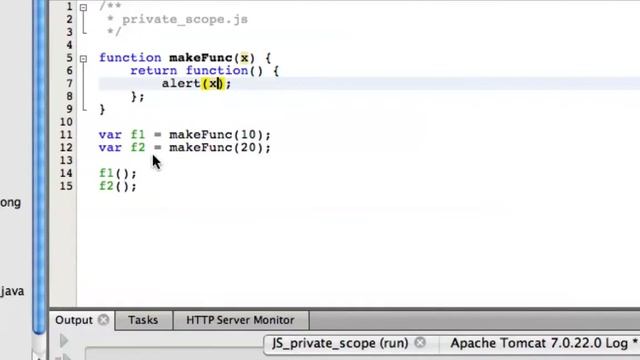Click makeFunc(20) on line 12
Screen dimensions: 640x360
tap(216, 147)
